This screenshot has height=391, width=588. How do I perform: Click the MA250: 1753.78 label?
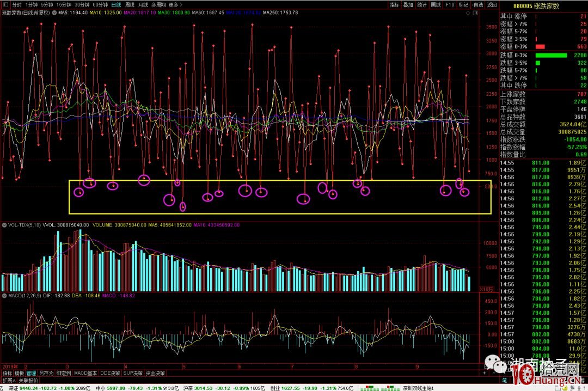[280, 13]
